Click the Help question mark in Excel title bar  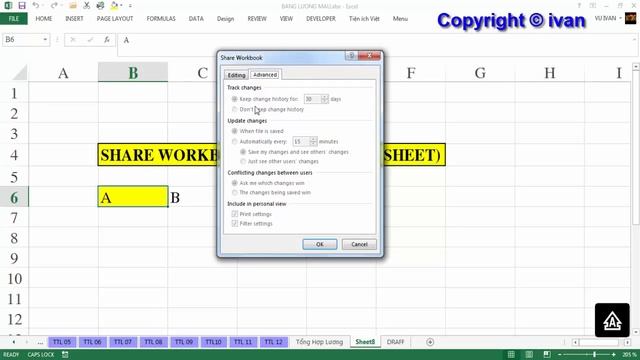(x=579, y=6)
